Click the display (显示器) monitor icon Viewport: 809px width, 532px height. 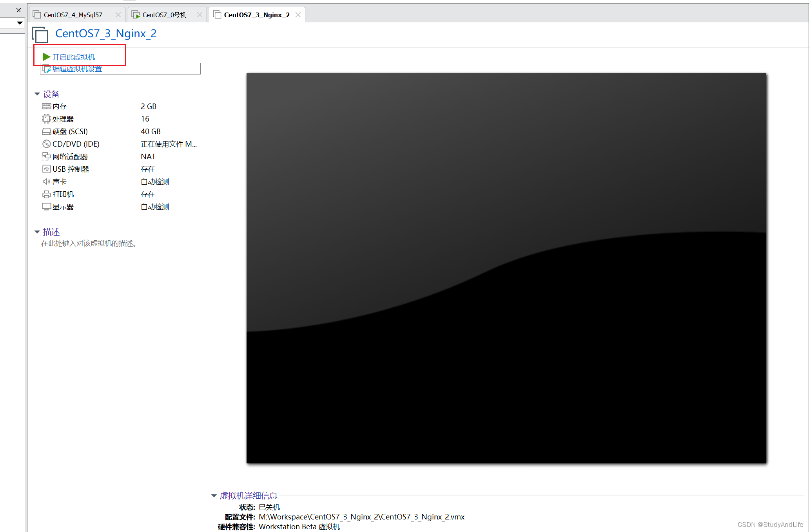[46, 207]
